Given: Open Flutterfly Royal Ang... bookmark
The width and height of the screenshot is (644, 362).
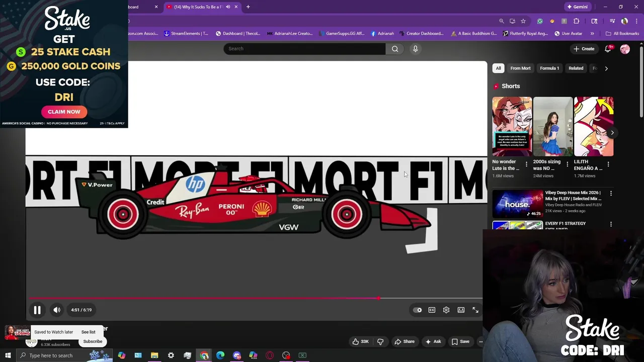Looking at the screenshot, I should pos(525,34).
